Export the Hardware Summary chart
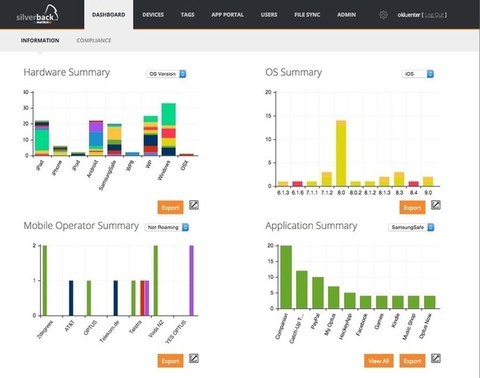Viewport: 480px width, 378px height. coord(170,207)
